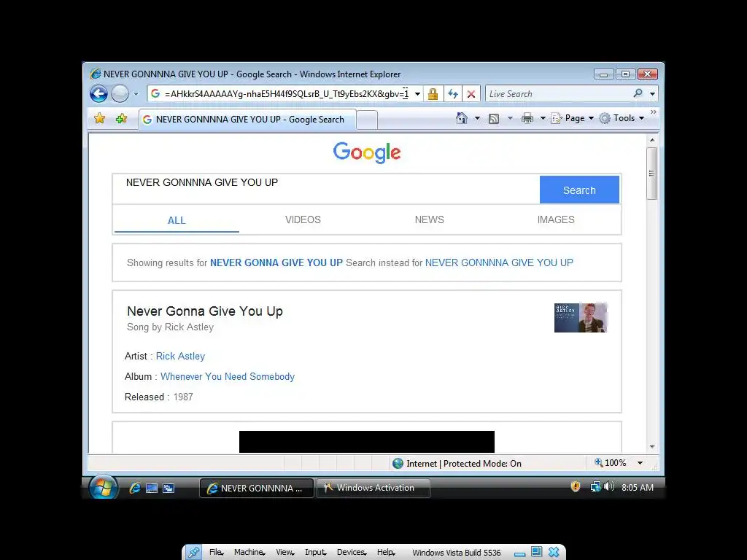Screen dimensions: 747x560
Task: Open the Tools menu
Action: point(622,118)
